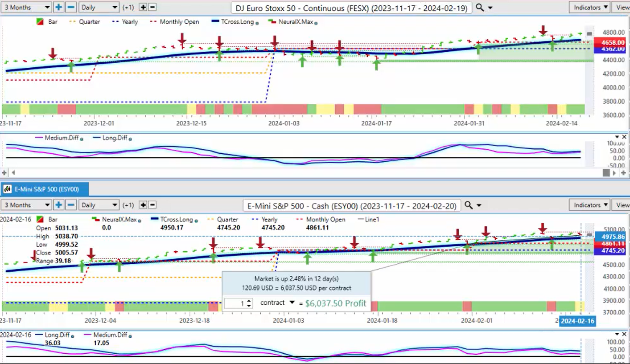Click the ESY00 (+1) forecast label

tap(128, 205)
